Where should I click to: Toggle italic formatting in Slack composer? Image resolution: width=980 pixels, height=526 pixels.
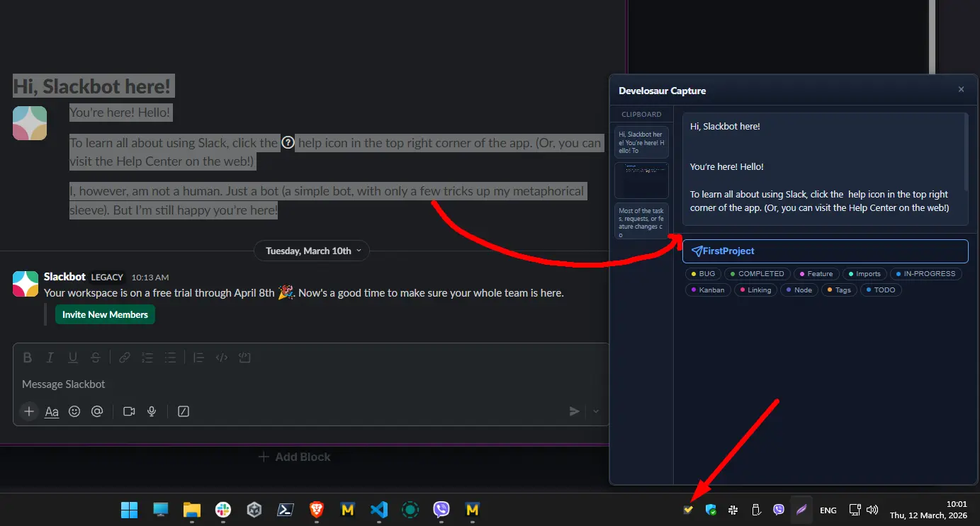pos(50,358)
